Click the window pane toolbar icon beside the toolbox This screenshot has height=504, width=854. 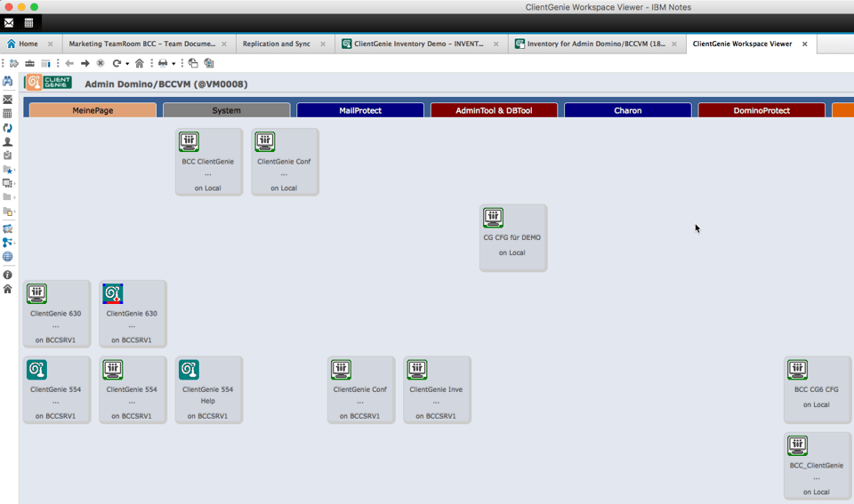click(45, 63)
